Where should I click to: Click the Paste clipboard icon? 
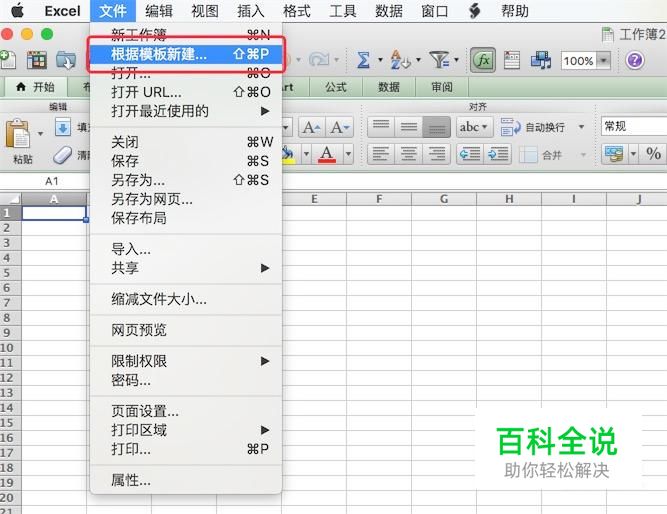[x=17, y=134]
